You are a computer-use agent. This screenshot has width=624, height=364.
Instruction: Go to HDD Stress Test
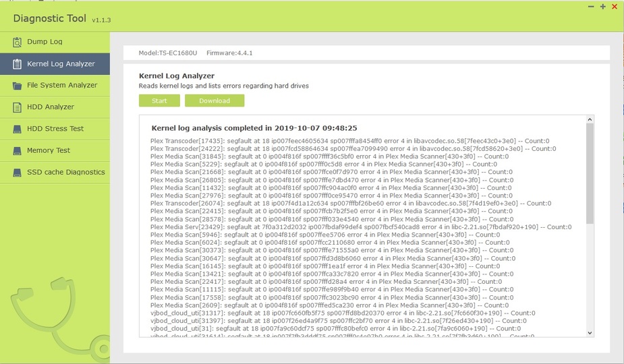point(55,129)
